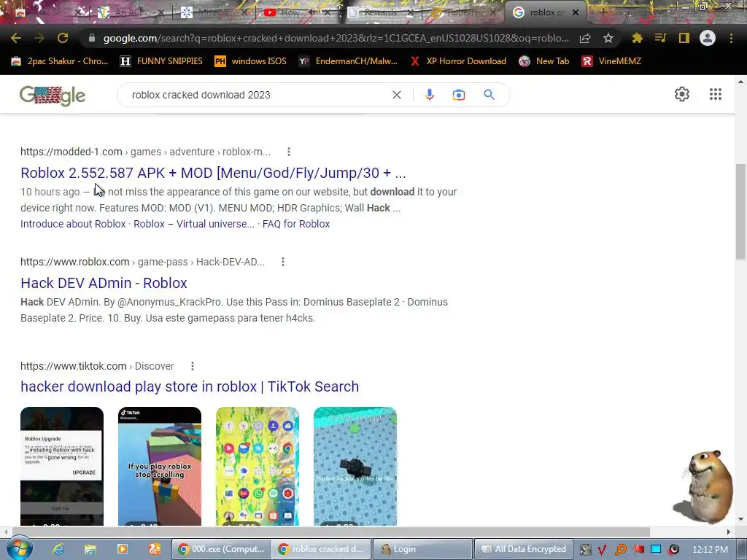Screen dimensions: 747x560
Task: Open Windows Media Player taskbar icon
Action: 123,549
